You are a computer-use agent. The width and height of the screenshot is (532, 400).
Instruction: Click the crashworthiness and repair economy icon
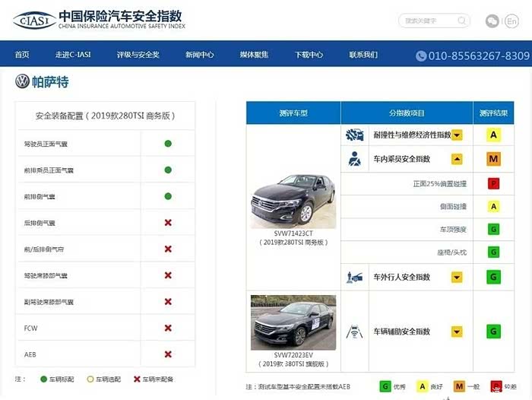point(355,135)
